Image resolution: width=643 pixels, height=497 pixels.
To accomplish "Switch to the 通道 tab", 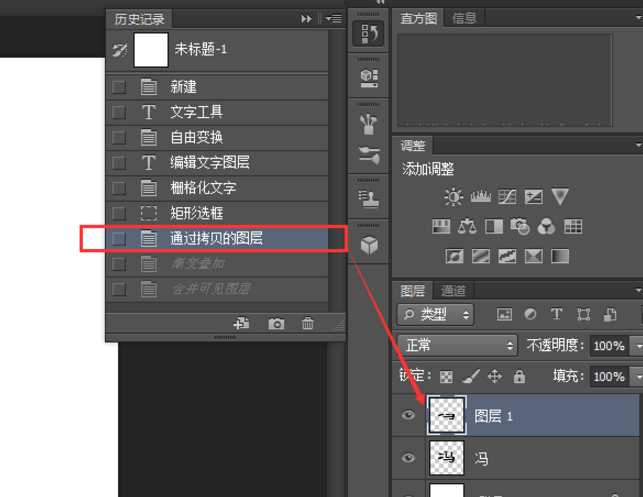I will [x=453, y=291].
